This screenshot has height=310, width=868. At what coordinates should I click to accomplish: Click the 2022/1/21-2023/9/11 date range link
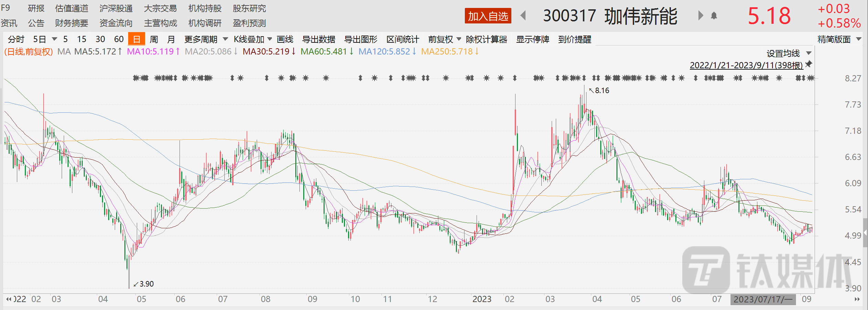tap(746, 65)
